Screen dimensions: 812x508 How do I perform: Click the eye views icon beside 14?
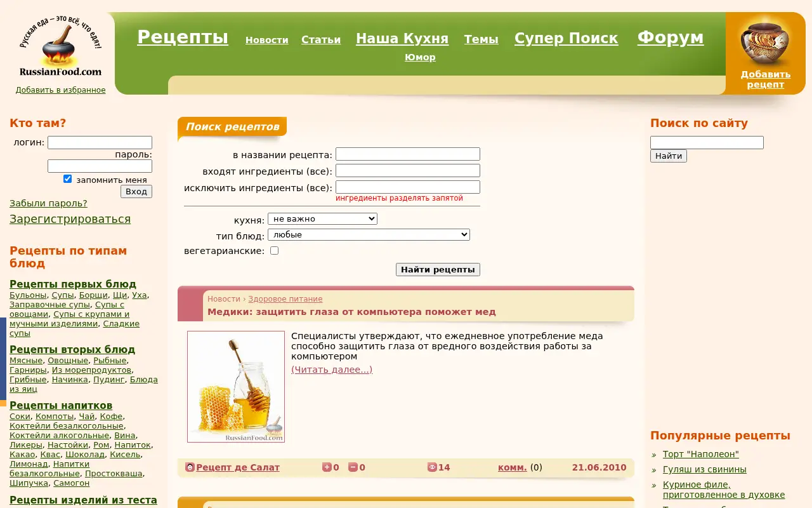click(x=432, y=467)
